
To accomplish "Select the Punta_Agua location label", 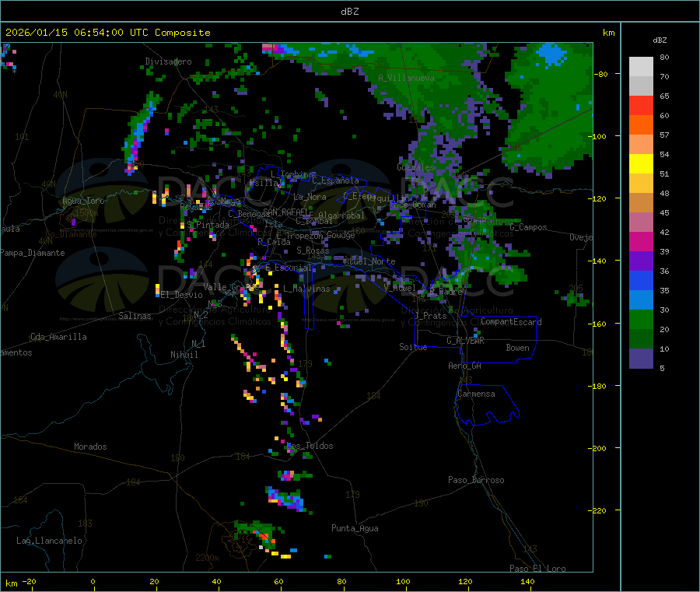I will 355,528.
